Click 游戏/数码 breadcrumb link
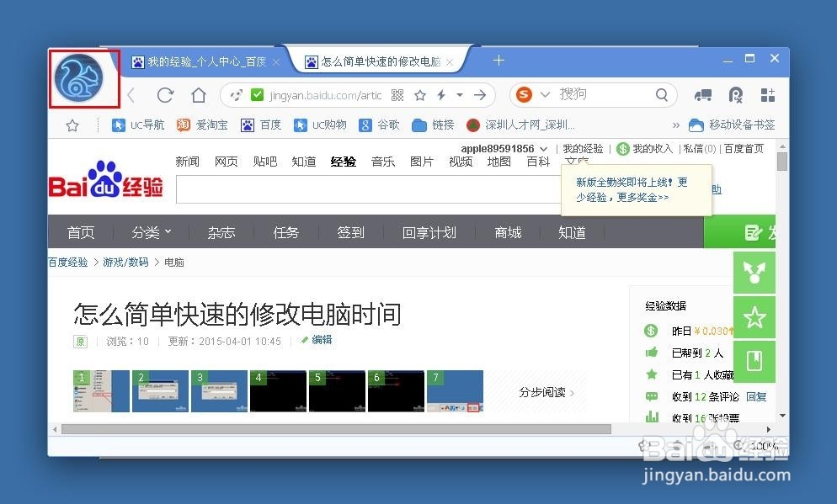This screenshot has width=837, height=504. pos(125,263)
